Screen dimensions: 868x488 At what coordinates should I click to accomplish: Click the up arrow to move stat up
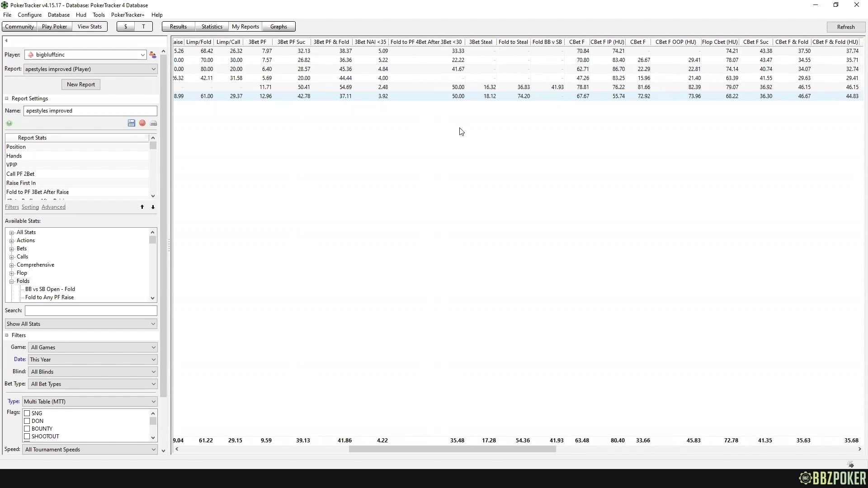click(142, 207)
